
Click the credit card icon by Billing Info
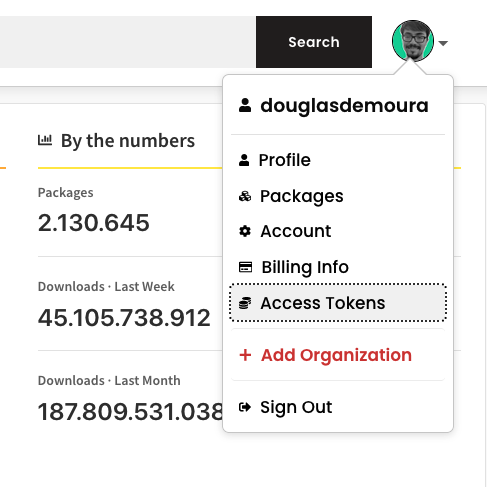(245, 267)
